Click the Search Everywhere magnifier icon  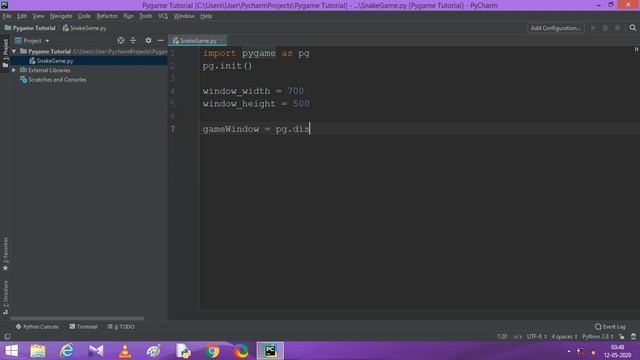pos(633,28)
